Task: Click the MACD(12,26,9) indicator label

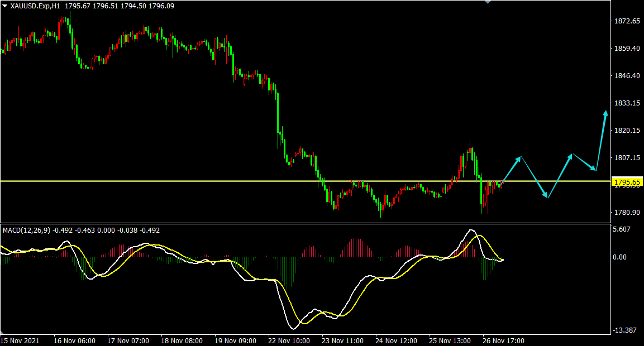Action: coord(26,230)
